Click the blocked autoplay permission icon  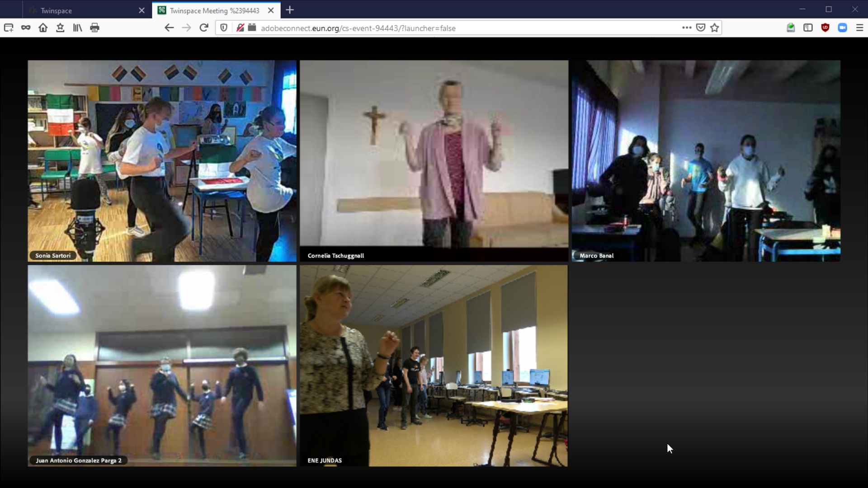pyautogui.click(x=240, y=28)
